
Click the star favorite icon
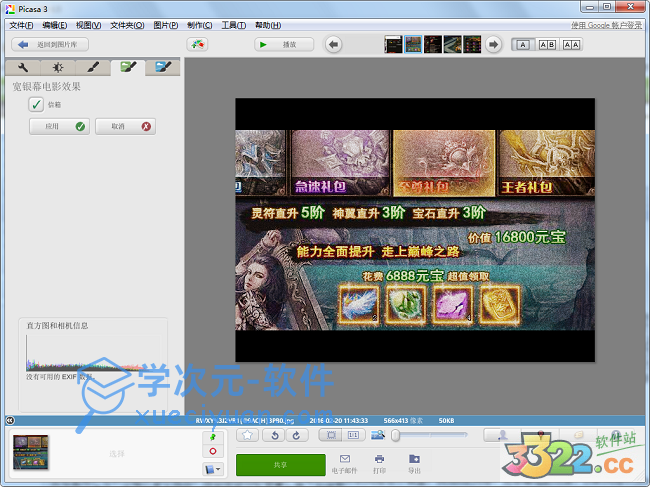(247, 435)
